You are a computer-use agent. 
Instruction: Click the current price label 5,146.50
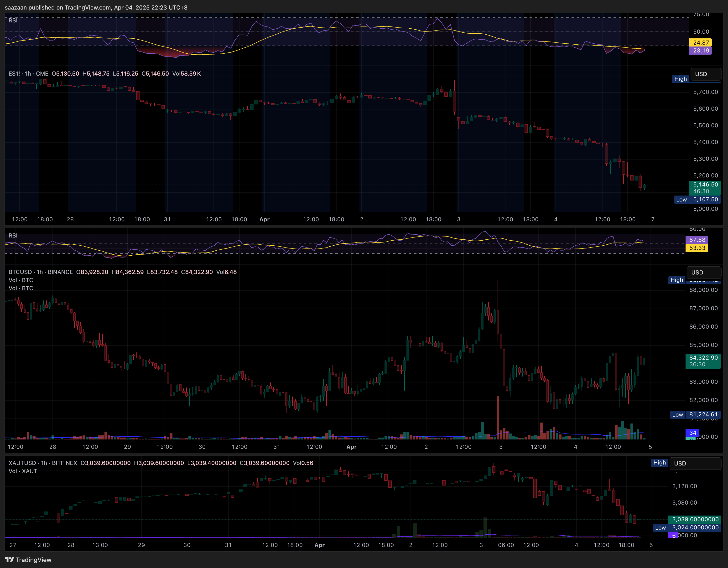[x=705, y=188]
